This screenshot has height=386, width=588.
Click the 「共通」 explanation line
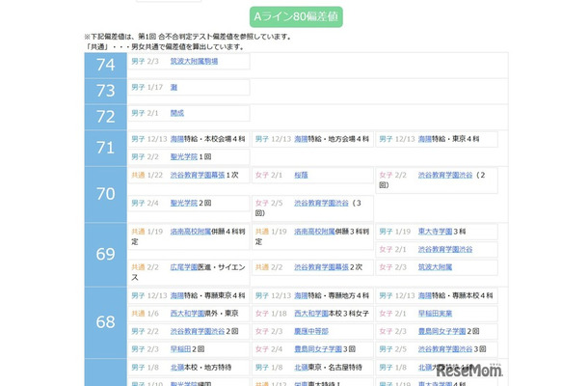coord(165,47)
